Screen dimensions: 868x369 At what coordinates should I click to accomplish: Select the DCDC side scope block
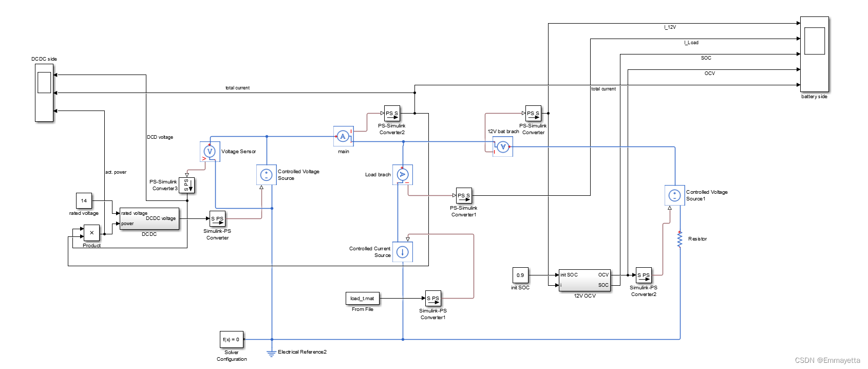pos(44,92)
